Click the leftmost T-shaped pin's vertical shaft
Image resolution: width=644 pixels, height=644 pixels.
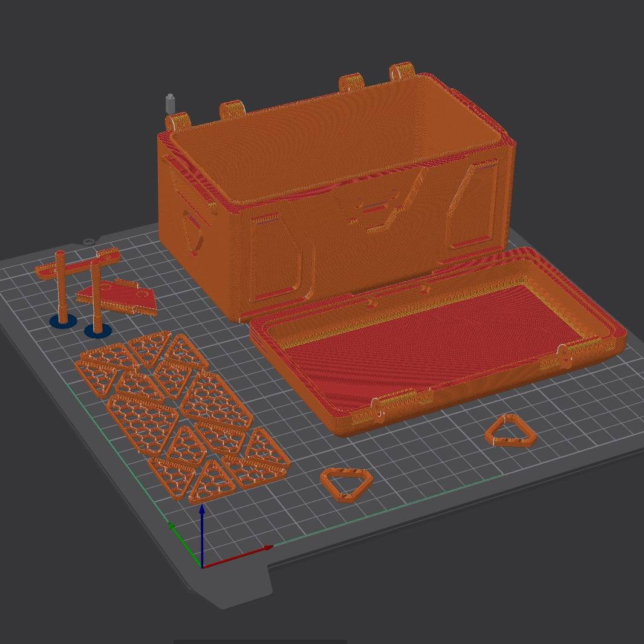pos(62,284)
